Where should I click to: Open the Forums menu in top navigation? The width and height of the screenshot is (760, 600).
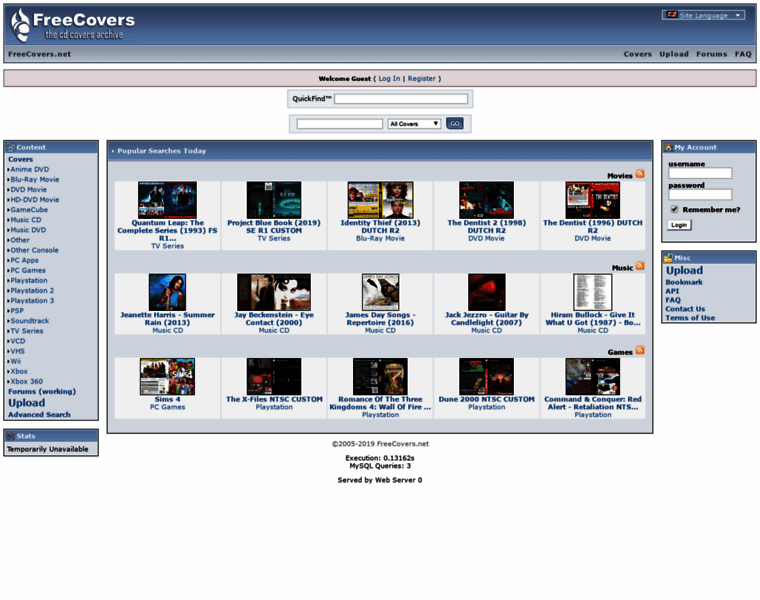point(712,54)
